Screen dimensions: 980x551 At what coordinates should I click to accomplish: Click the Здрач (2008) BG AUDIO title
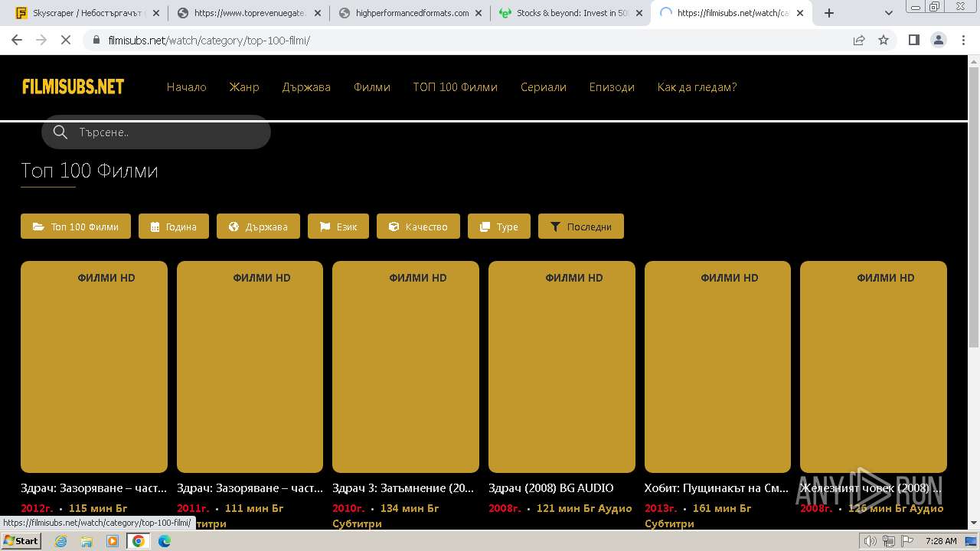tap(551, 487)
